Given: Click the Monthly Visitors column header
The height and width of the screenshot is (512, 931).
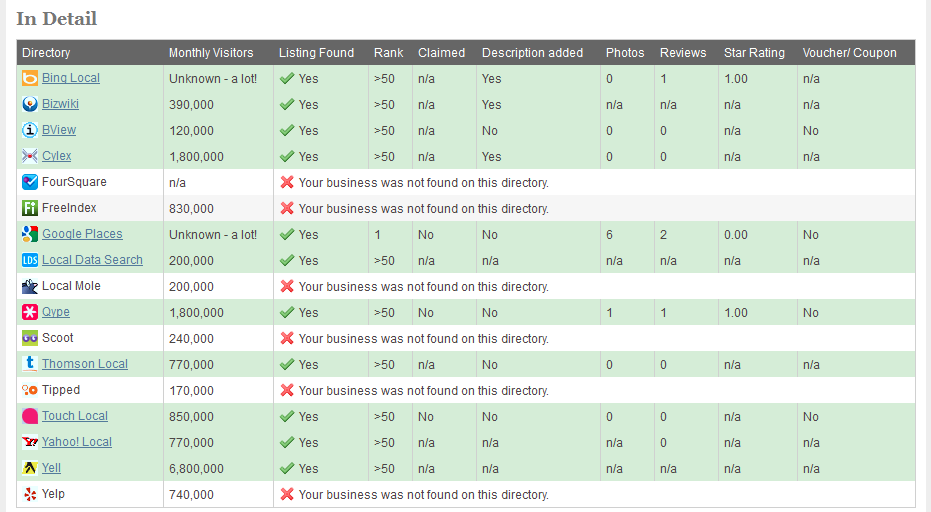Looking at the screenshot, I should (211, 53).
